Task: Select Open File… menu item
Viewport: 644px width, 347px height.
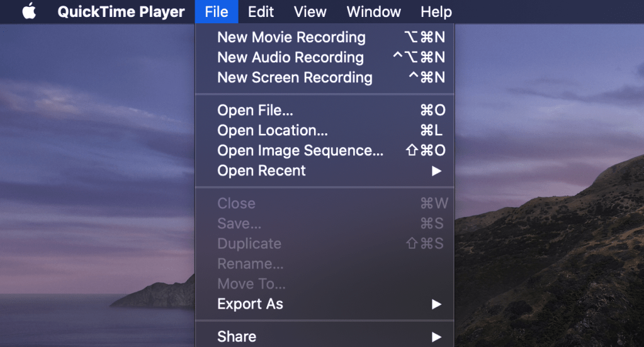Action: click(x=255, y=110)
